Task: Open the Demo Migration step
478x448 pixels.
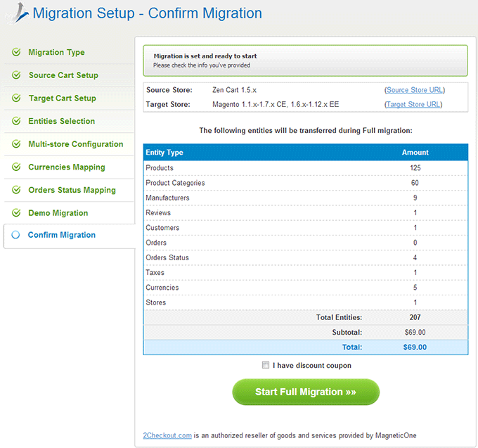Action: [58, 213]
